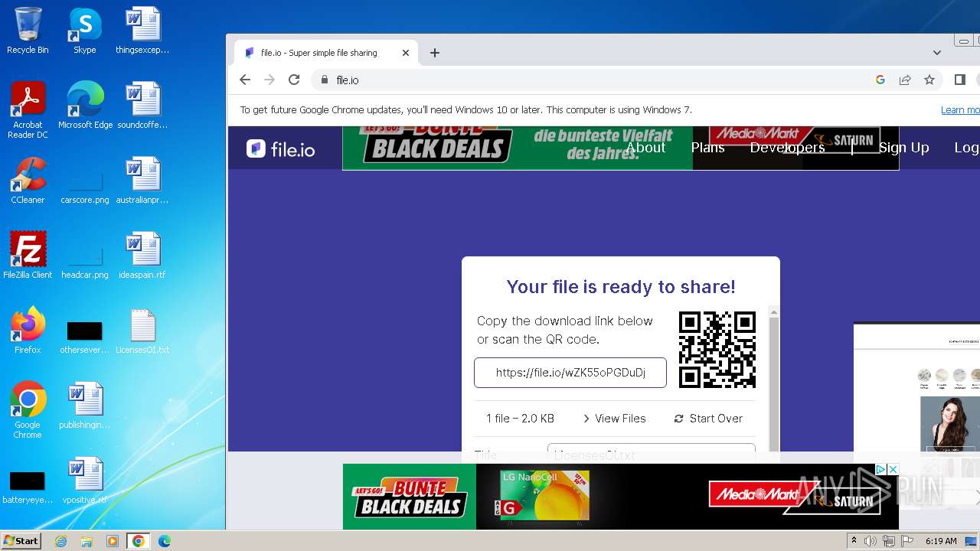The image size is (980, 551).
Task: Open the network tray icon
Action: tap(889, 541)
